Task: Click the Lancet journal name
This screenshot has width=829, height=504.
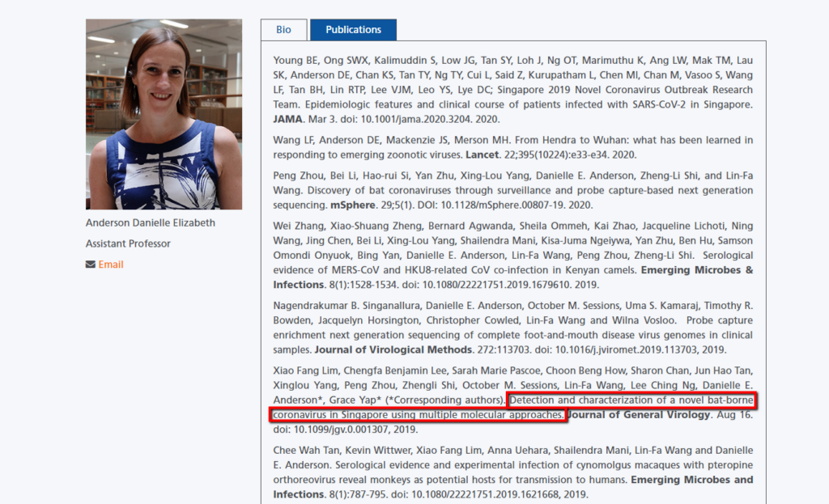Action: point(482,155)
